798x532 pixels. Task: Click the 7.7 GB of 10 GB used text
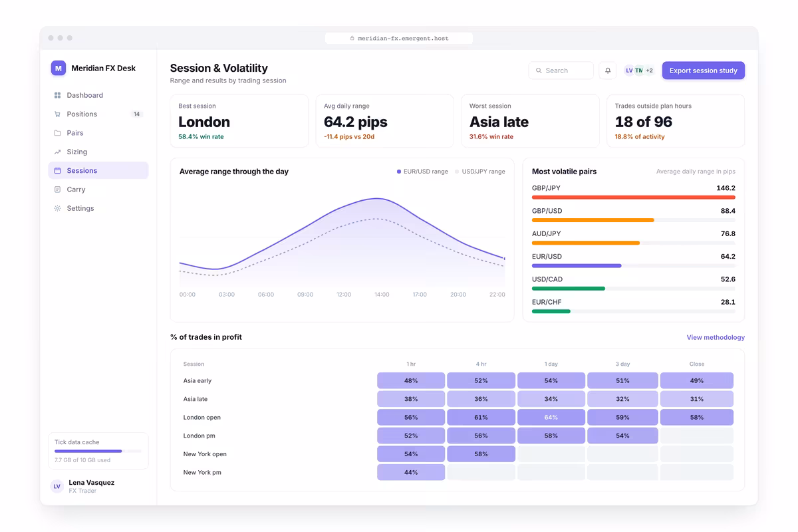(82, 460)
